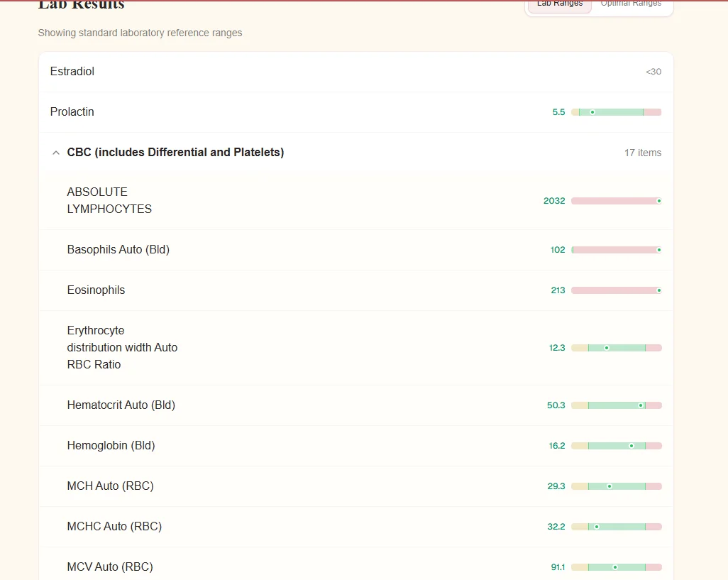
Task: Select the Absolute Lymphocytes range marker dot
Action: coord(659,201)
